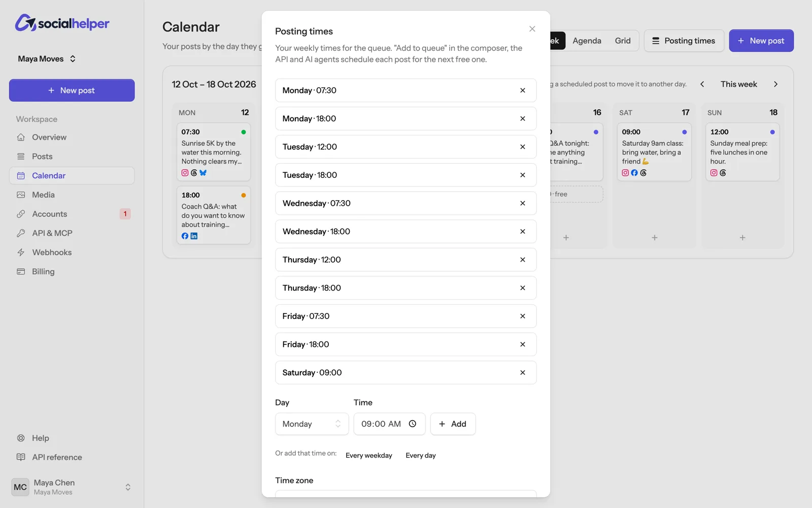Image resolution: width=812 pixels, height=508 pixels.
Task: Open API & MCP settings
Action: 72,233
